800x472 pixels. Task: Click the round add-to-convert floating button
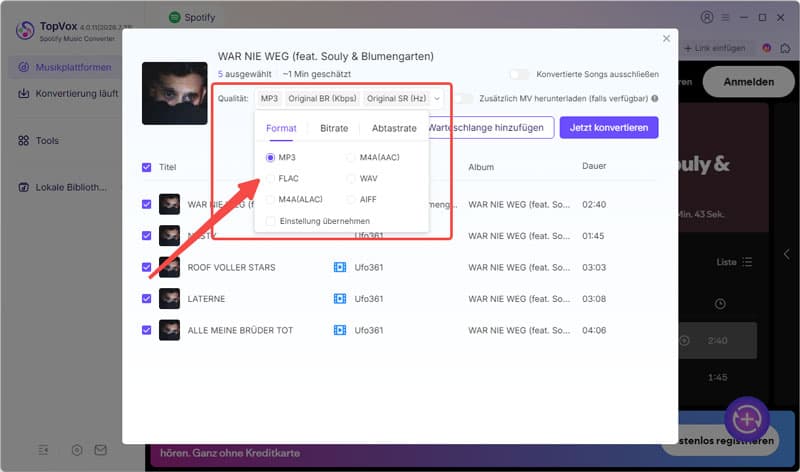(747, 419)
